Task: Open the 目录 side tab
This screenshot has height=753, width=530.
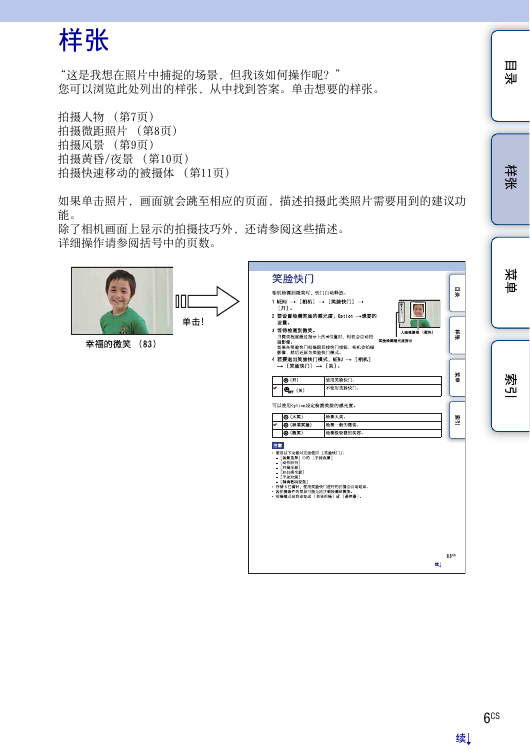Action: [x=510, y=76]
